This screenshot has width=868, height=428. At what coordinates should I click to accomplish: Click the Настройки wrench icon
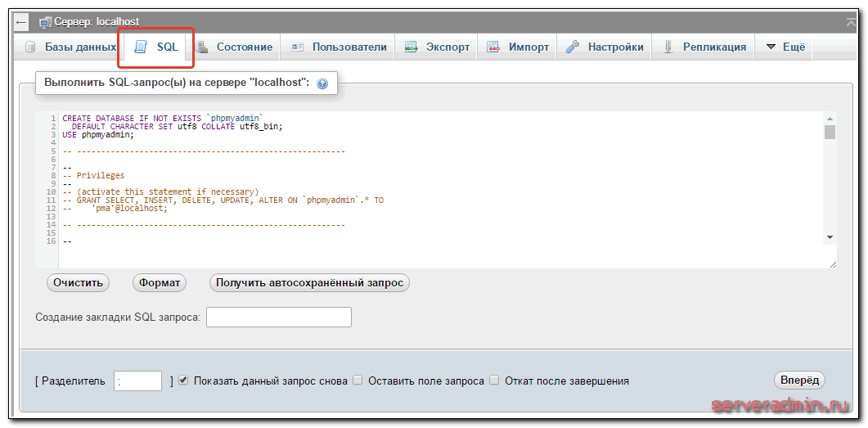pos(573,47)
